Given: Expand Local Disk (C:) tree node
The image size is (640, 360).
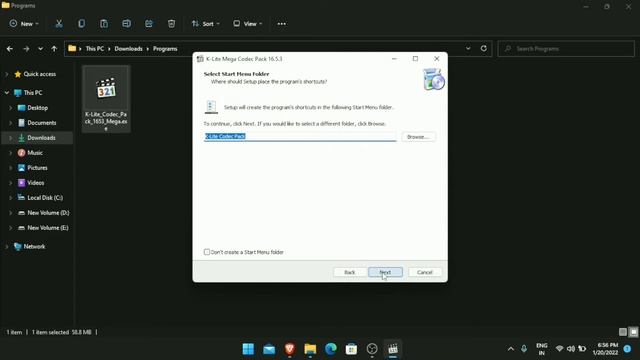Looking at the screenshot, I should (x=11, y=198).
